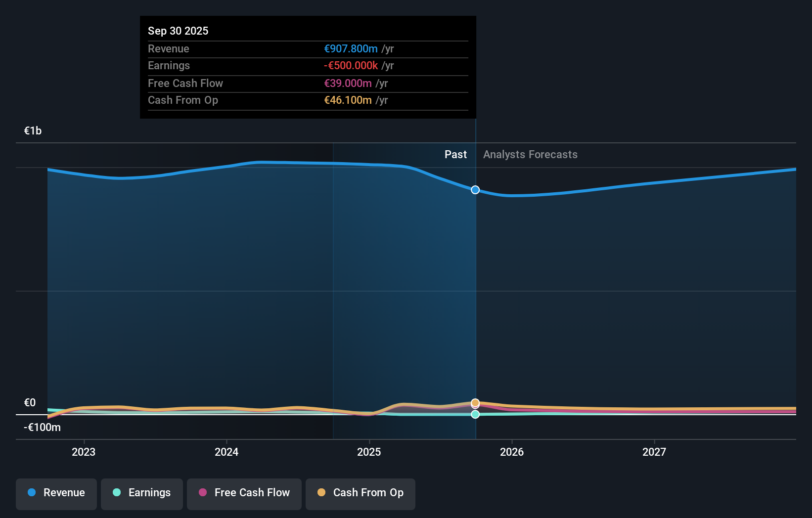
Task: Click the vertical timeline divider at Sep 2025
Action: click(x=475, y=297)
